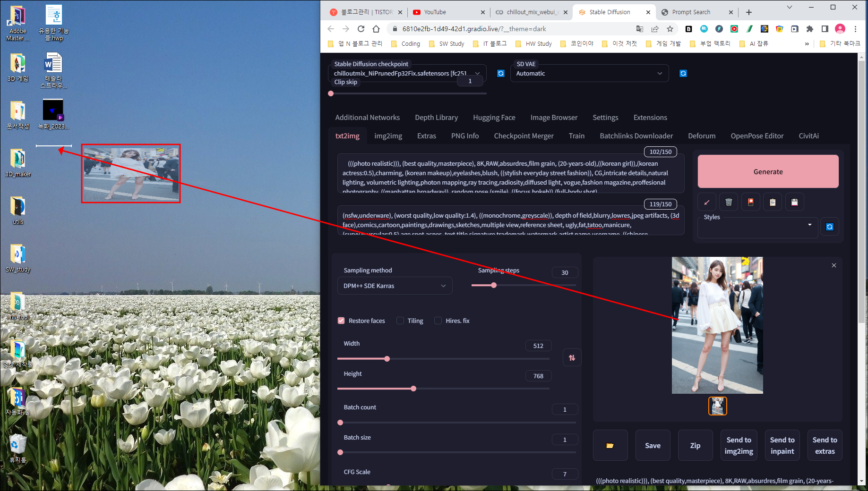Adjust the Width slider handle
868x491 pixels.
pos(387,359)
